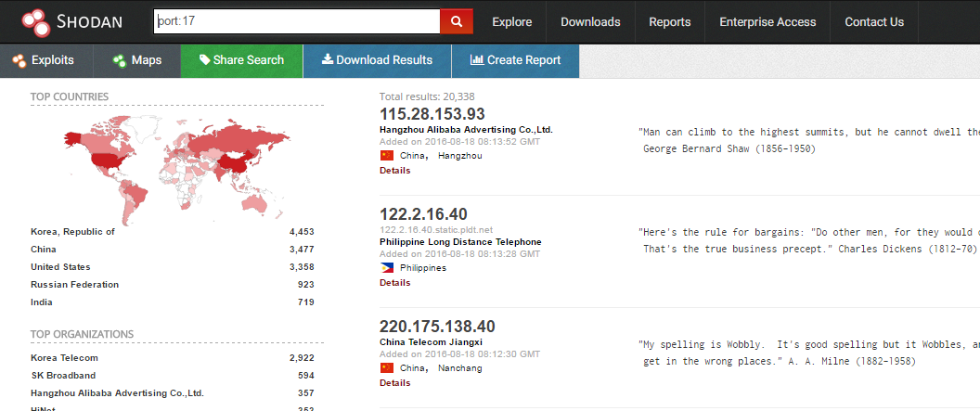This screenshot has height=411, width=980.
Task: Go to Enterprise Access
Action: tap(767, 22)
